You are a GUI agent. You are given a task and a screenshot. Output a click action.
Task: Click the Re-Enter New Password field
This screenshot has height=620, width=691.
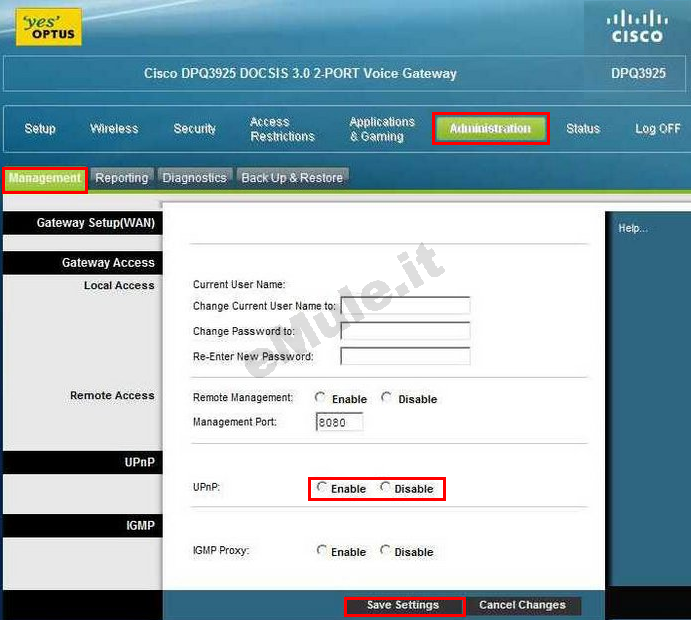coord(405,356)
